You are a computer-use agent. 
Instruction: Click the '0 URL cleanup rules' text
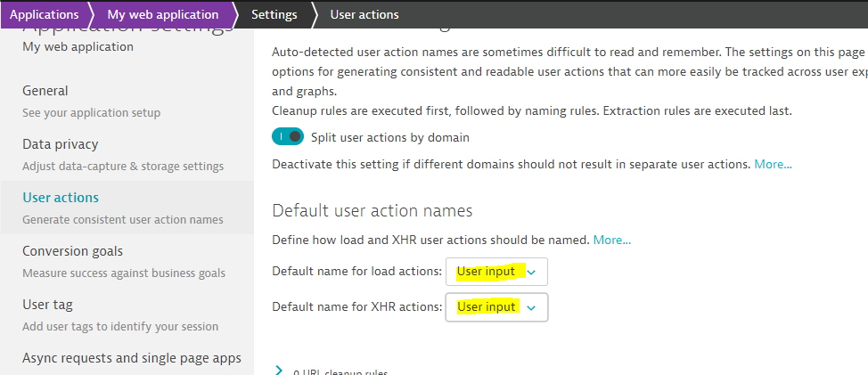point(340,372)
